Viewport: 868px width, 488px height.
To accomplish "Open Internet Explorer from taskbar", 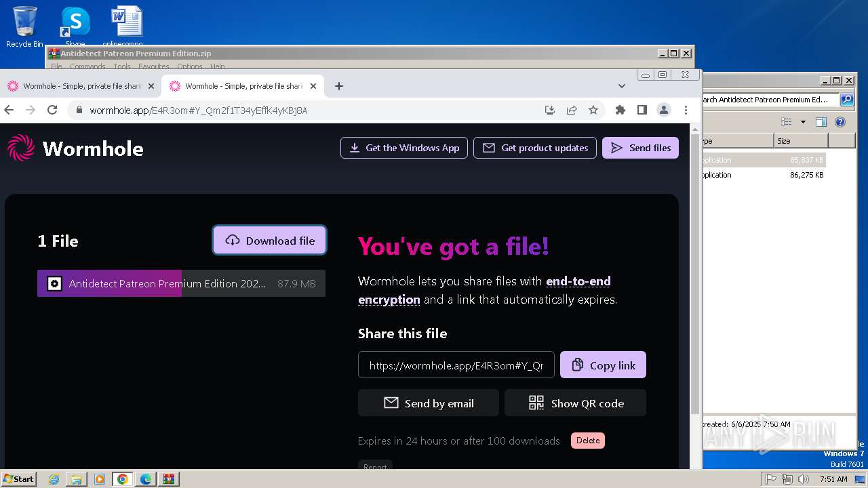I will pos(54,479).
